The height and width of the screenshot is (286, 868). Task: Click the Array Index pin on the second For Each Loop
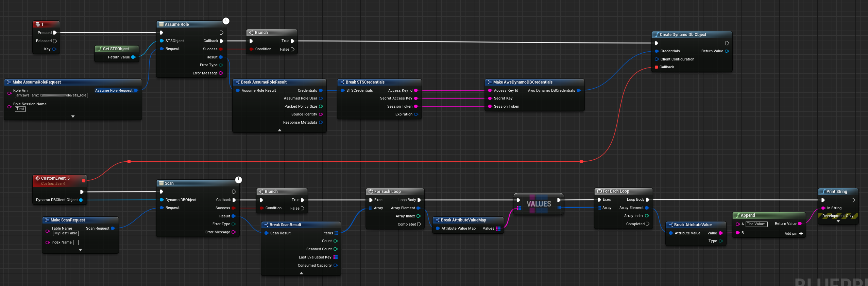pos(647,216)
